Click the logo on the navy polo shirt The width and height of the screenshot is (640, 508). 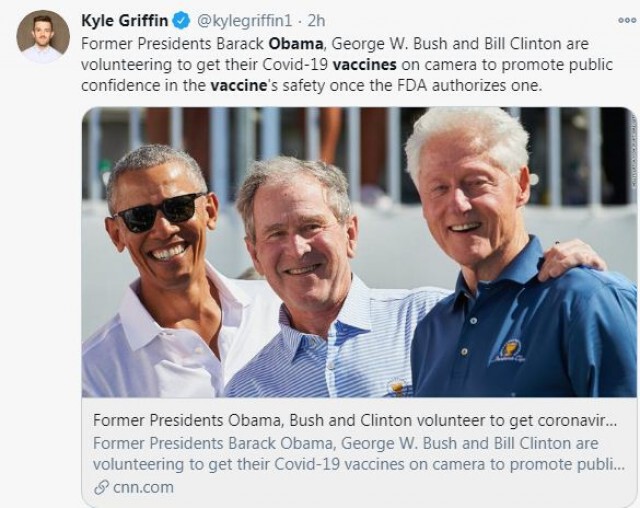(509, 351)
